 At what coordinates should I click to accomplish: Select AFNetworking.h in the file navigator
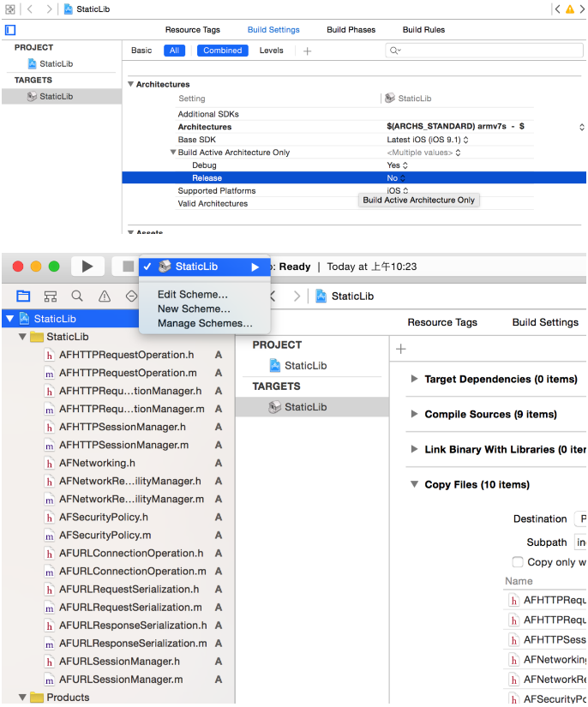[x=97, y=463]
